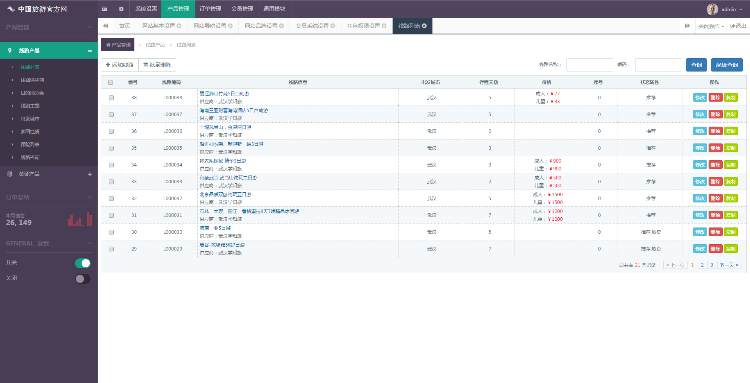Select the green highlighted sidebar submenu item
This screenshot has width=750, height=383.
point(30,67)
